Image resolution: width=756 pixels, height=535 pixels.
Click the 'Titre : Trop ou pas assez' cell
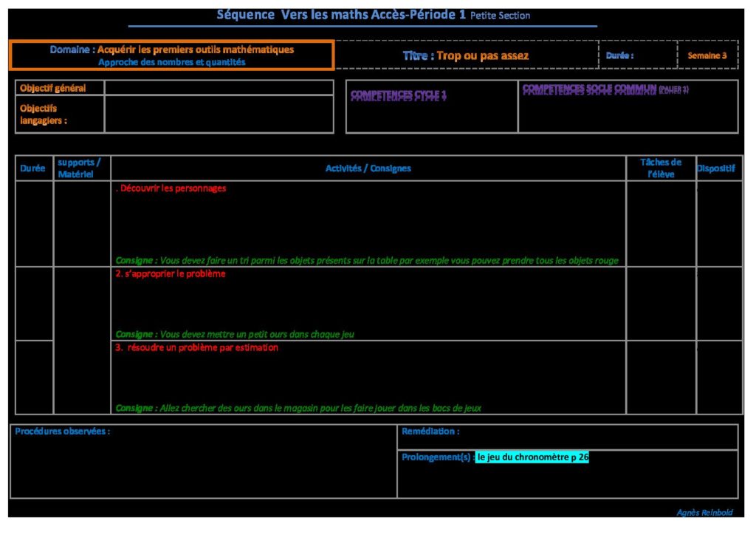point(466,55)
